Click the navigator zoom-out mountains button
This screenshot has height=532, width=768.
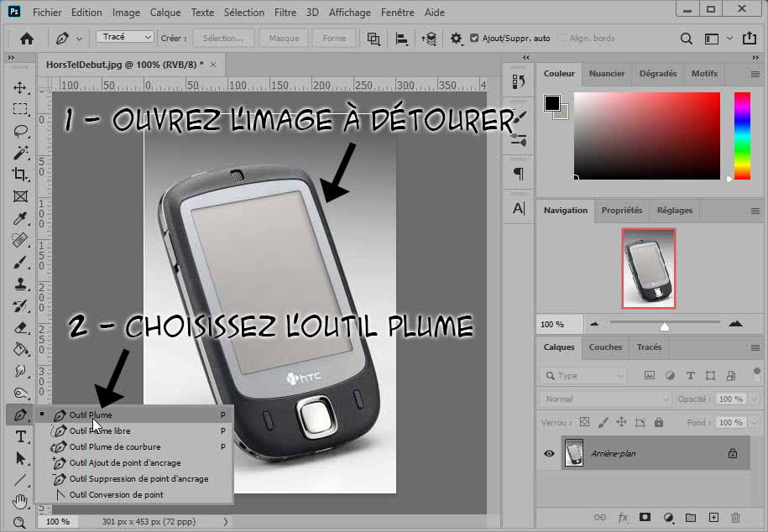click(594, 324)
